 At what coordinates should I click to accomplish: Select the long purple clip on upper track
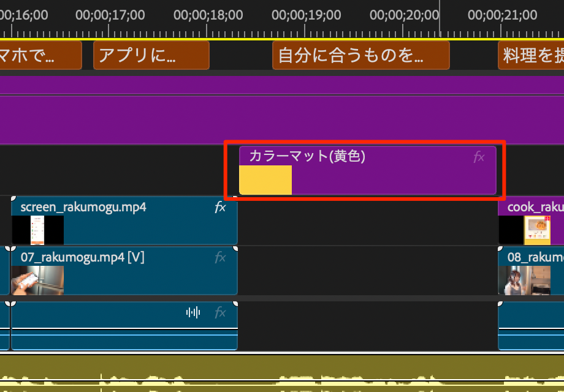pyautogui.click(x=282, y=119)
